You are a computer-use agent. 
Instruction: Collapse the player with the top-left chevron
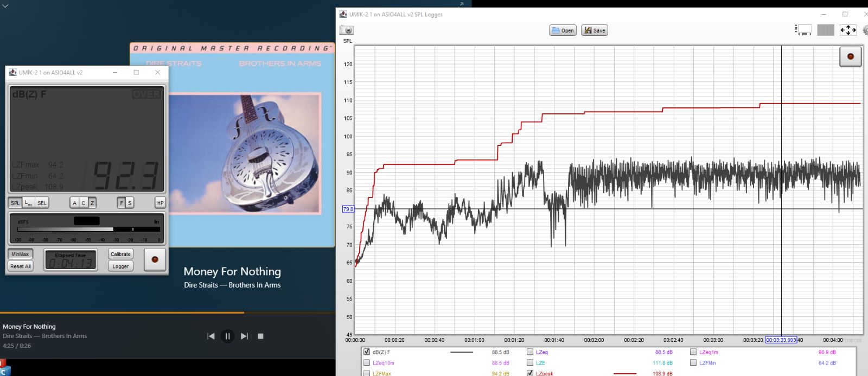[5, 5]
